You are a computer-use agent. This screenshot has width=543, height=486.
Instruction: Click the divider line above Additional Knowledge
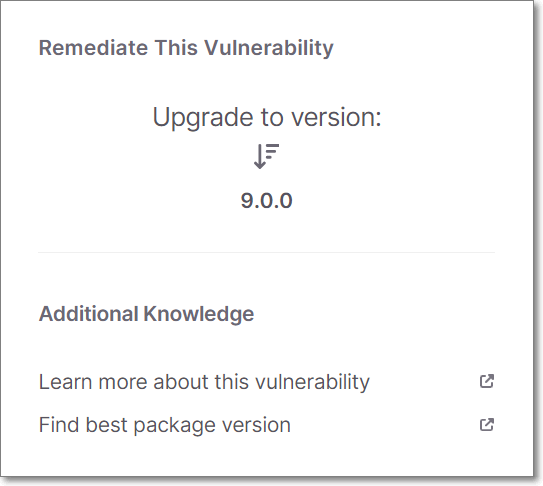266,253
